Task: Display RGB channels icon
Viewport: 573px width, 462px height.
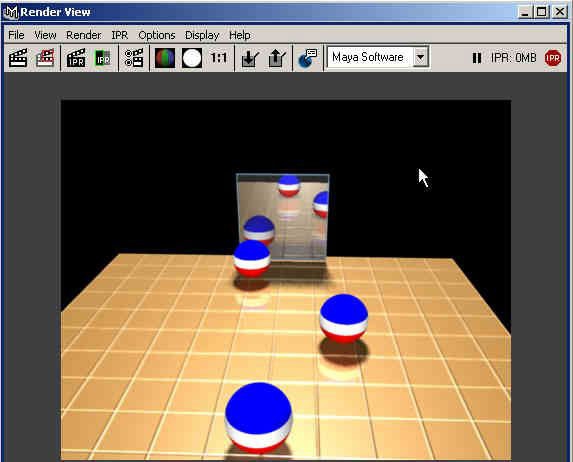Action: 165,58
